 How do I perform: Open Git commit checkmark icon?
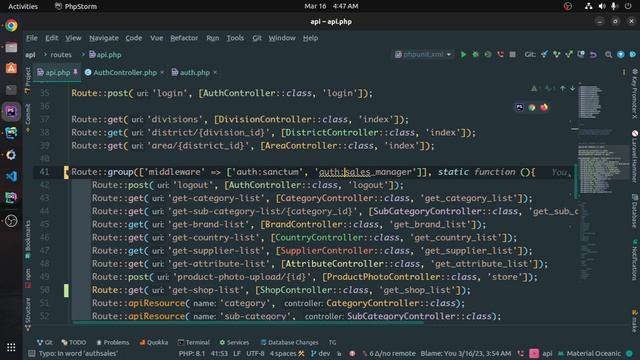pyautogui.click(x=556, y=54)
